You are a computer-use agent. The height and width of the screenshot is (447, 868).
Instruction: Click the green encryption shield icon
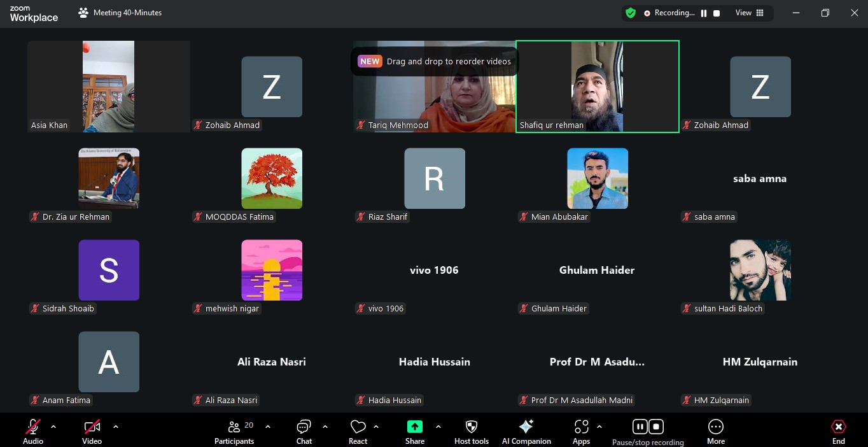pos(631,13)
